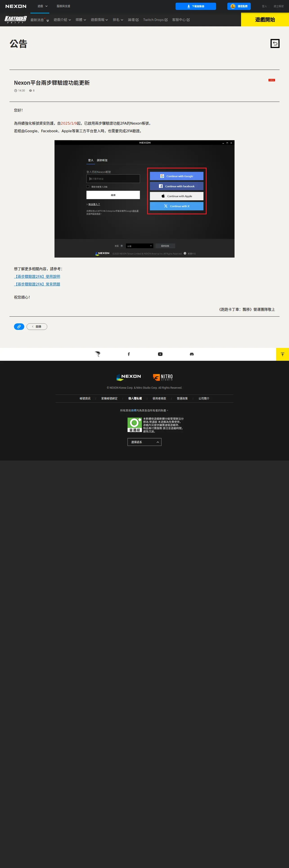Open 家機帳號綁定 in the footer
This screenshot has width=289, height=868.
click(x=109, y=399)
